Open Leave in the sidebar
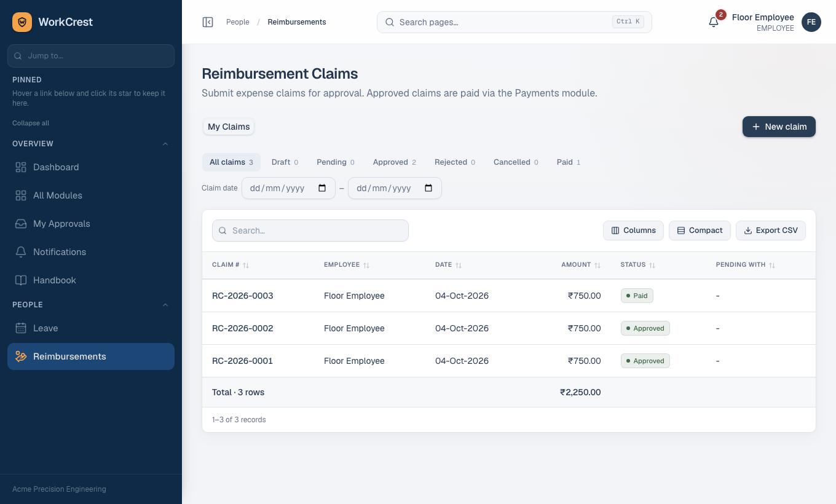This screenshot has height=504, width=836. click(x=91, y=328)
